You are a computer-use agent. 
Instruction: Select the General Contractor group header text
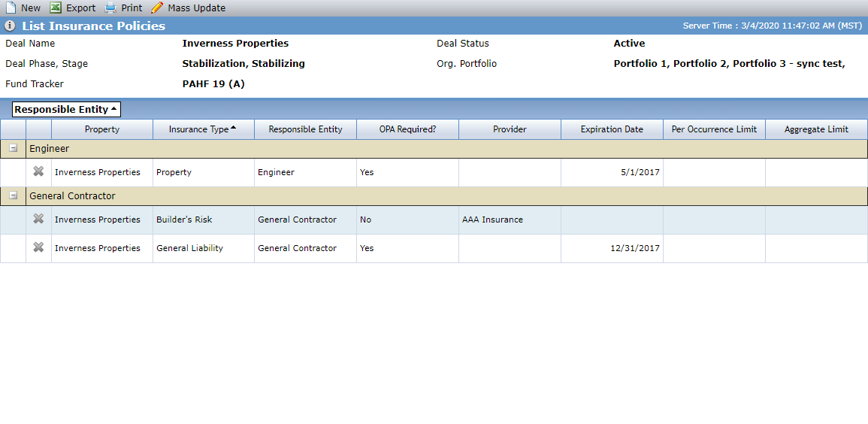click(72, 196)
